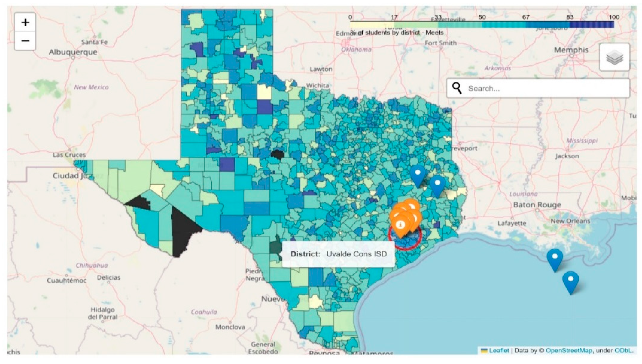The height and width of the screenshot is (364, 642).
Task: Click the Uvalde Cons ISD tooltip
Action: (338, 254)
